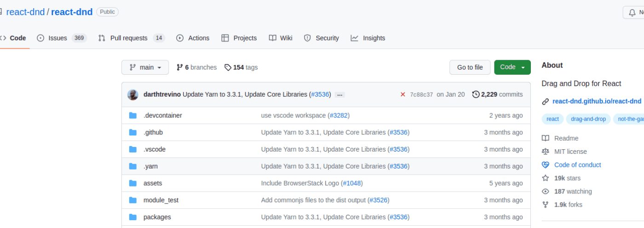Image resolution: width=644 pixels, height=228 pixels.
Task: Click folder icon beside .yarn
Action: point(133,166)
